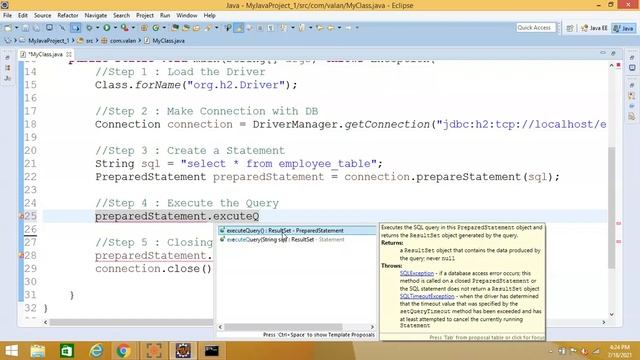Viewport: 640px width, 360px height.
Task: Open Google Chrome from the taskbar
Action: tap(123, 351)
